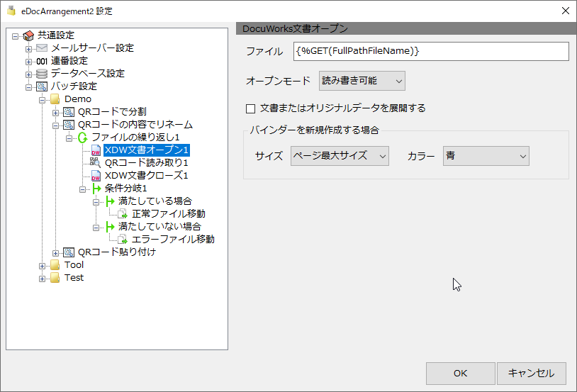This screenshot has height=392, width=577.
Task: Click the database stack icon
Action: (x=42, y=74)
